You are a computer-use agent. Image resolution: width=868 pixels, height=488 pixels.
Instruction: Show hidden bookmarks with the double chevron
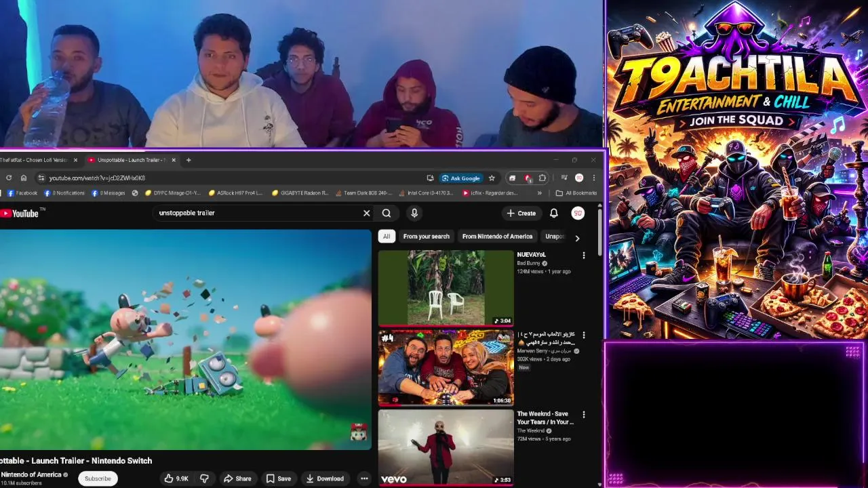(540, 193)
